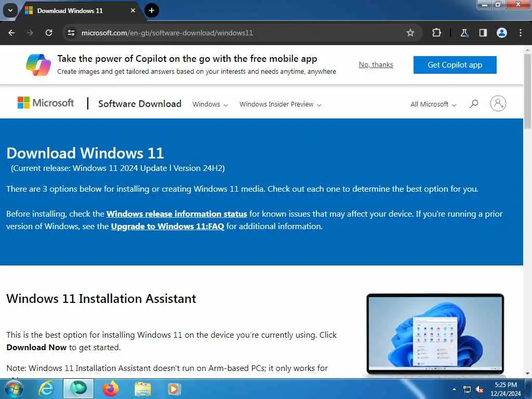The height and width of the screenshot is (399, 532).
Task: Open File Explorer folder in taskbar
Action: [143, 389]
